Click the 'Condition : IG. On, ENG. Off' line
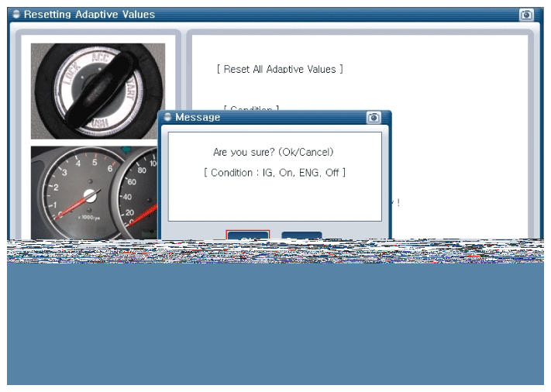The width and height of the screenshot is (551, 392). (x=274, y=172)
